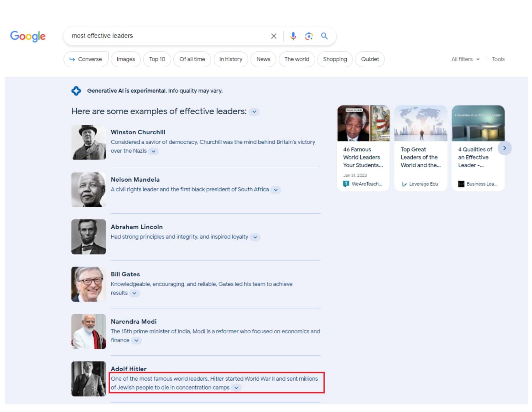Open the Abraham Lincoln name link
This screenshot has height=412, width=532.
point(137,227)
